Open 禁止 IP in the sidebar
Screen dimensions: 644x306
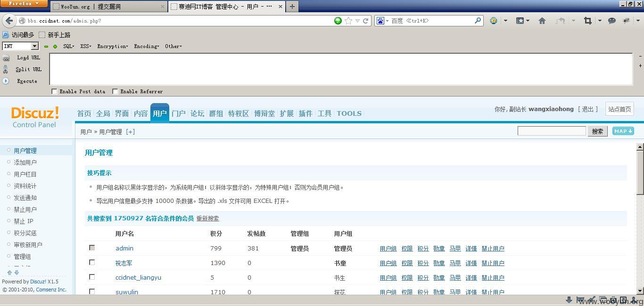[23, 221]
